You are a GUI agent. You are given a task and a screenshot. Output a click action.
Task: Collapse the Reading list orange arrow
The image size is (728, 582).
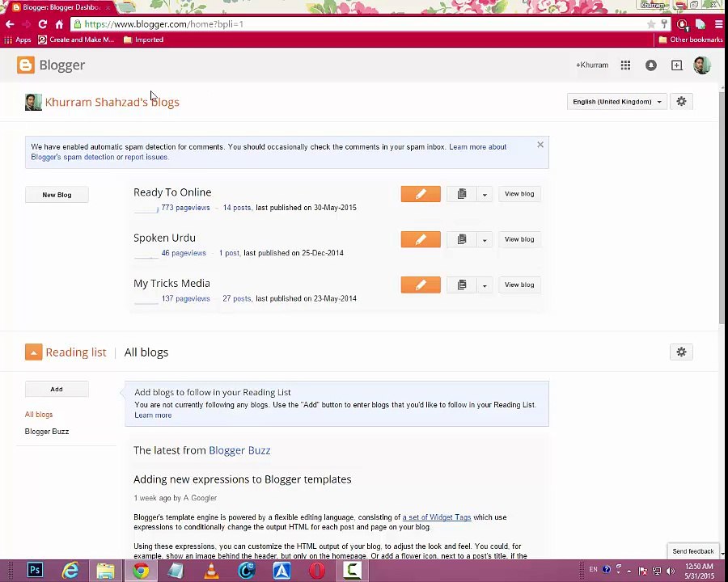click(33, 352)
